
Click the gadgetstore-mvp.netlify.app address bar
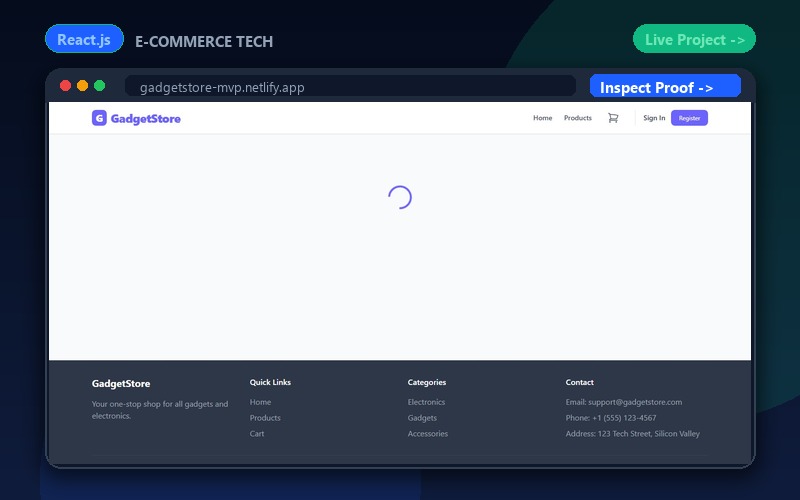[351, 86]
